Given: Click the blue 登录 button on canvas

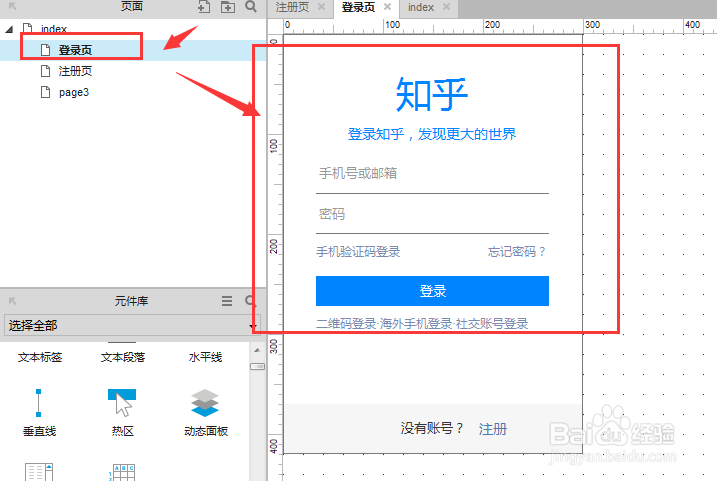Looking at the screenshot, I should coord(432,291).
